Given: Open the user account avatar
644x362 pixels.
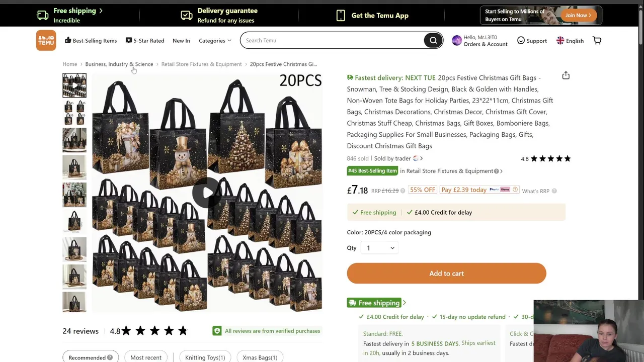Looking at the screenshot, I should (x=457, y=41).
